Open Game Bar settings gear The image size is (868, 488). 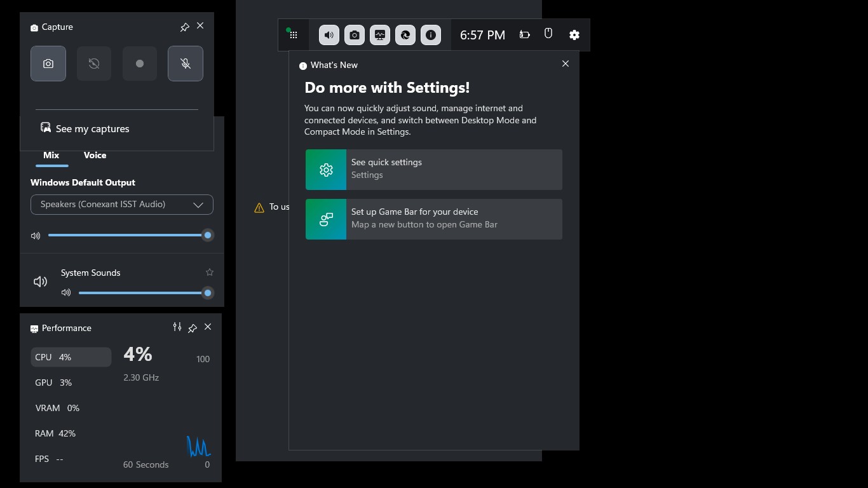[574, 35]
